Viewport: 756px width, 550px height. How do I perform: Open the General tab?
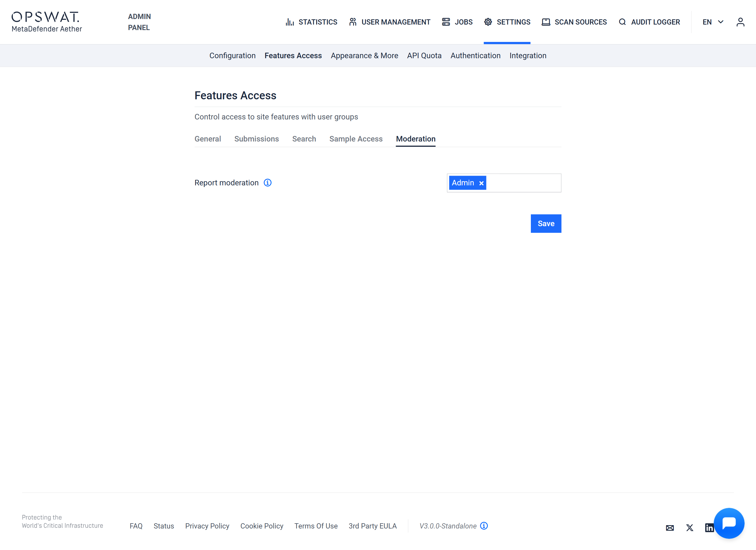tap(207, 139)
